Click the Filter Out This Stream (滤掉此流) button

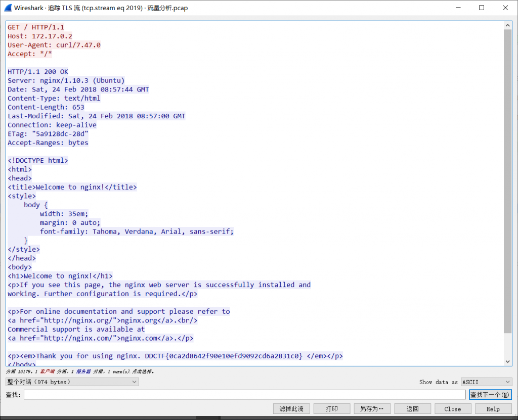[291, 409]
